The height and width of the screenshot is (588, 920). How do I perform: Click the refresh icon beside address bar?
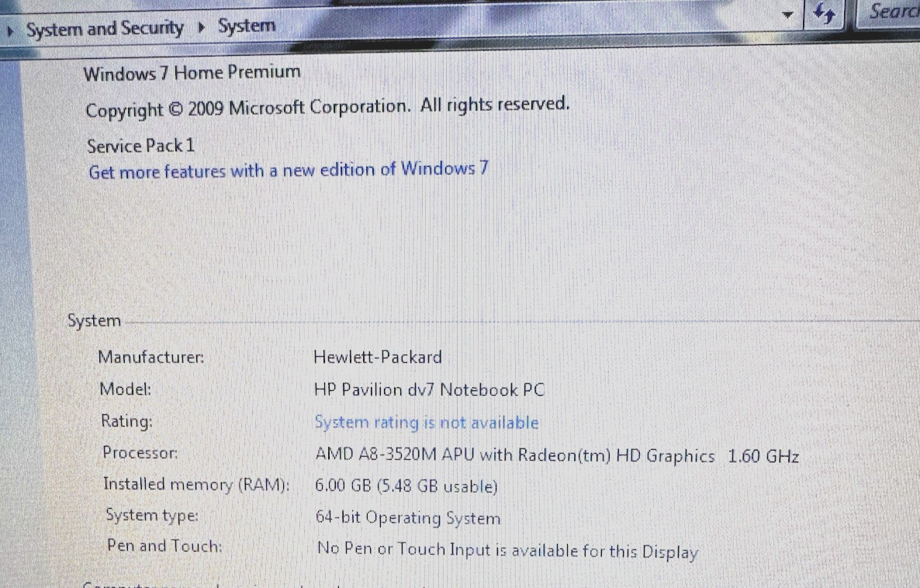click(825, 13)
